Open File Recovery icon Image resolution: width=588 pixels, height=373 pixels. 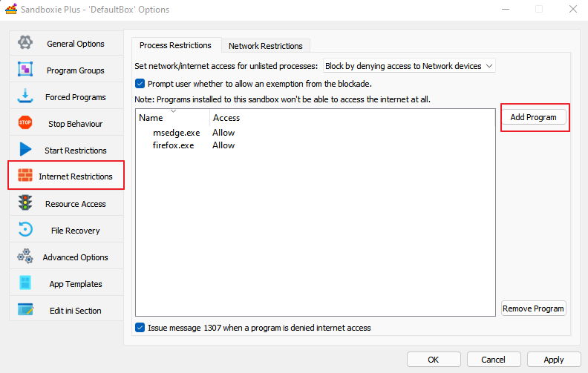pos(25,231)
